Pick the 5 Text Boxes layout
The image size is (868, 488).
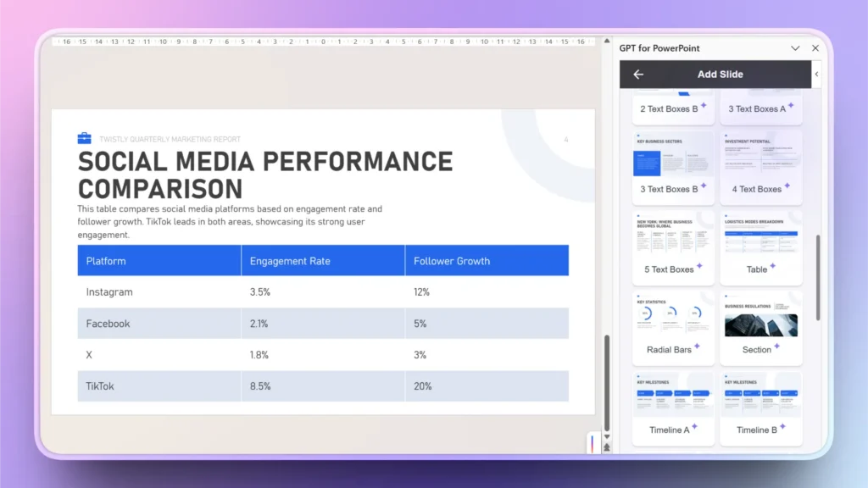pos(673,248)
